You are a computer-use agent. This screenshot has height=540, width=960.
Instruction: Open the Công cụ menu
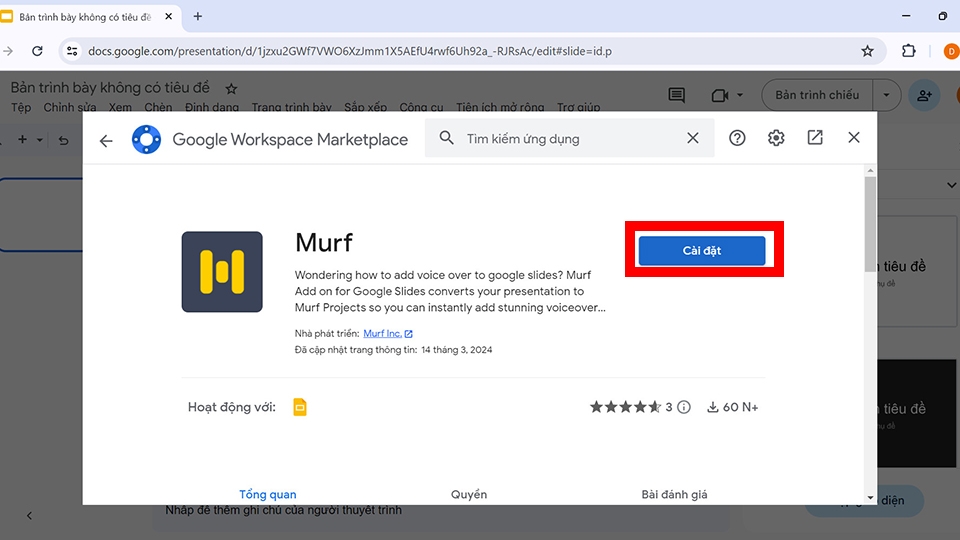[x=421, y=107]
